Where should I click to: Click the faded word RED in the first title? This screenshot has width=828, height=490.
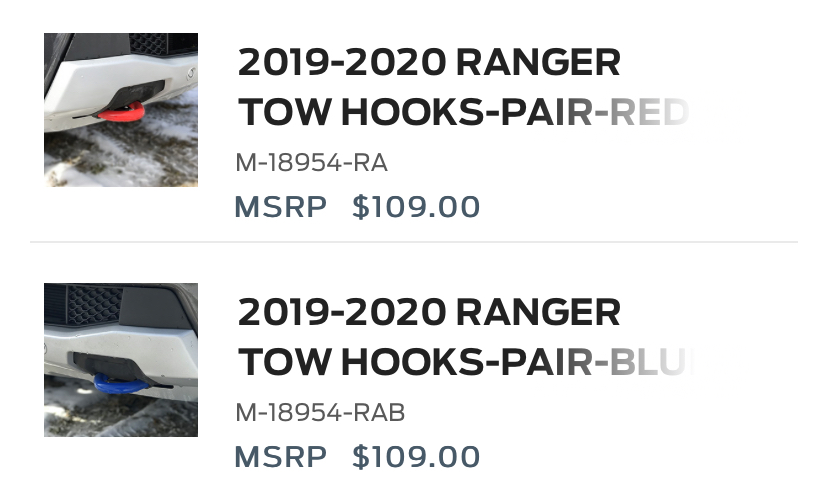pyautogui.click(x=649, y=112)
